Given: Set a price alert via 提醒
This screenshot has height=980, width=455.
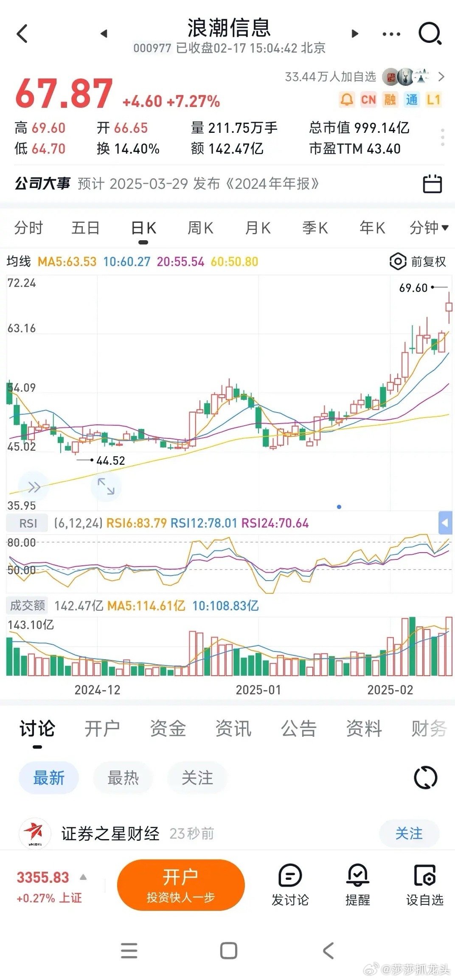Looking at the screenshot, I should (x=358, y=885).
